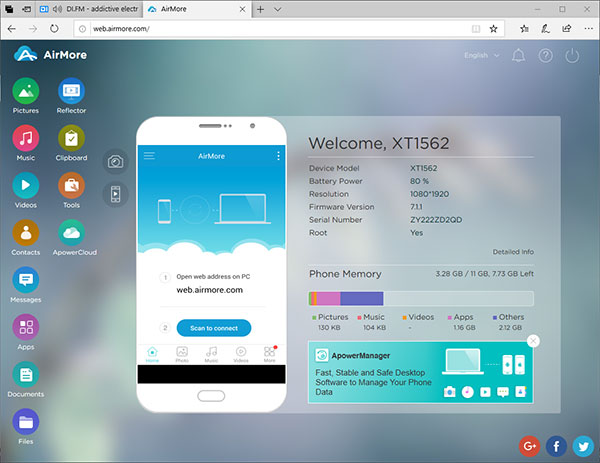Open the favorites hub
600x463 pixels.
(524, 29)
